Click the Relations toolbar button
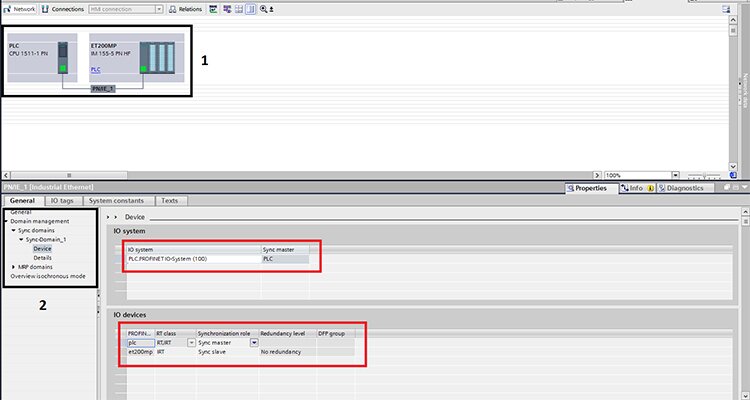 pyautogui.click(x=186, y=9)
